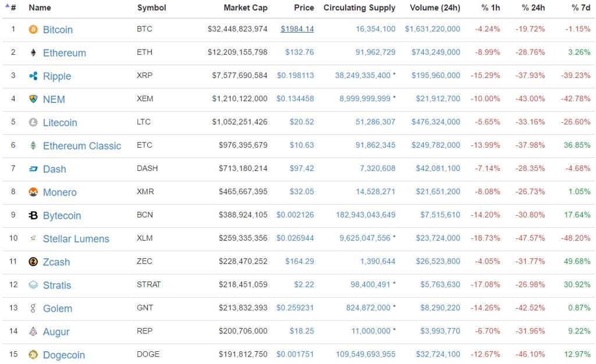Click Monero's 24h volume $21,651,200
The height and width of the screenshot is (364, 596).
click(438, 192)
